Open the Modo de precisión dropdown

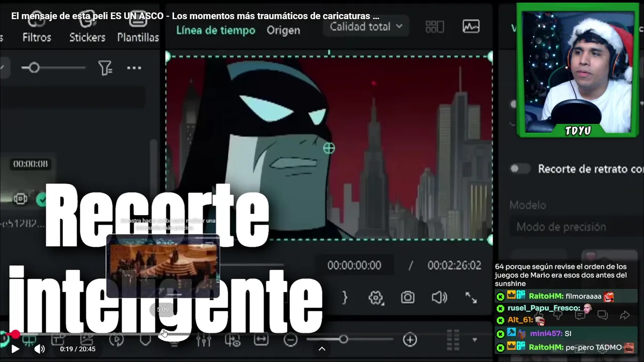pyautogui.click(x=576, y=227)
